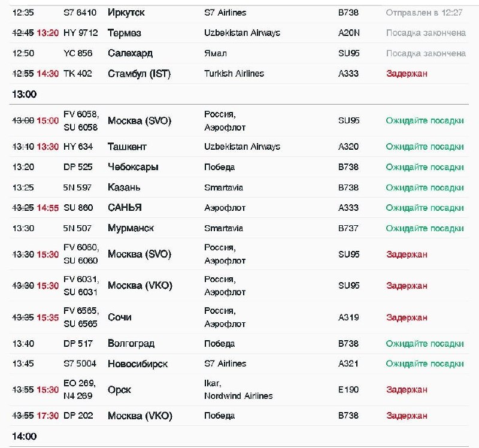Open the YC 856 Салехард flight

(239, 53)
